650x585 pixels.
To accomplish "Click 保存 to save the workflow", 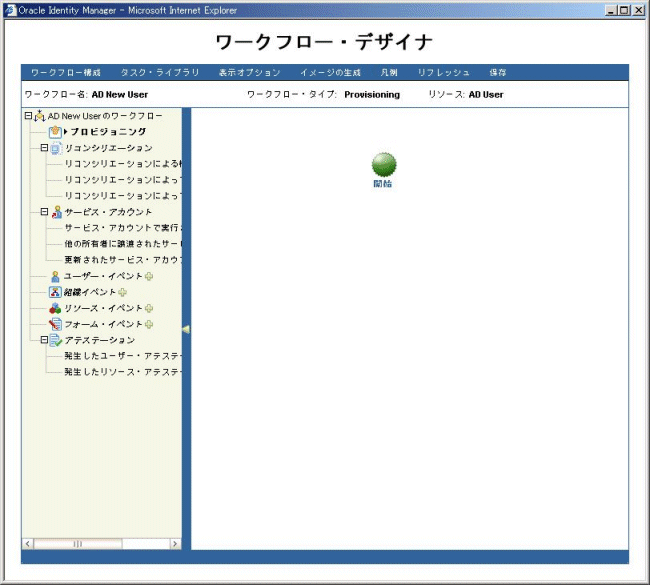I will (x=498, y=73).
